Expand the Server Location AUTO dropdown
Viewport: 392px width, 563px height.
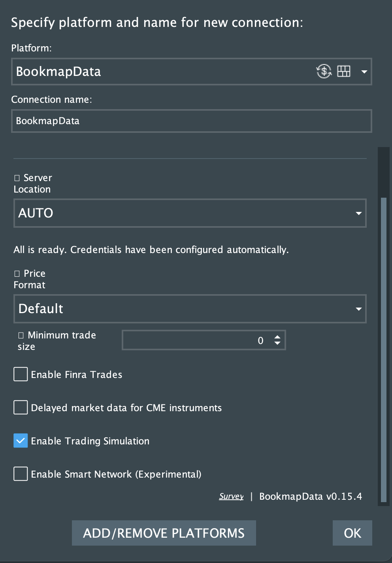(190, 213)
